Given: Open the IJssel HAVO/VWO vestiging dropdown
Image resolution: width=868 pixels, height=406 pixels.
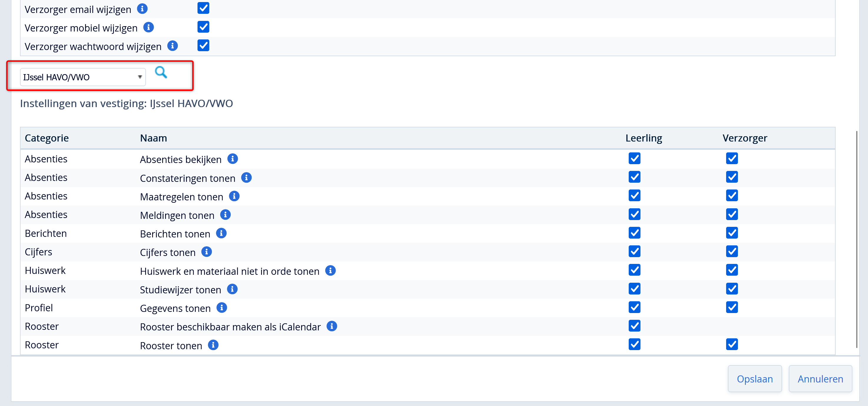Looking at the screenshot, I should (x=83, y=77).
